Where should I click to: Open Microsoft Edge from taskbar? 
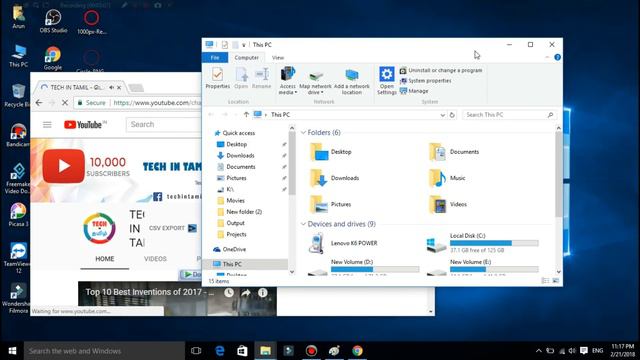(x=220, y=351)
